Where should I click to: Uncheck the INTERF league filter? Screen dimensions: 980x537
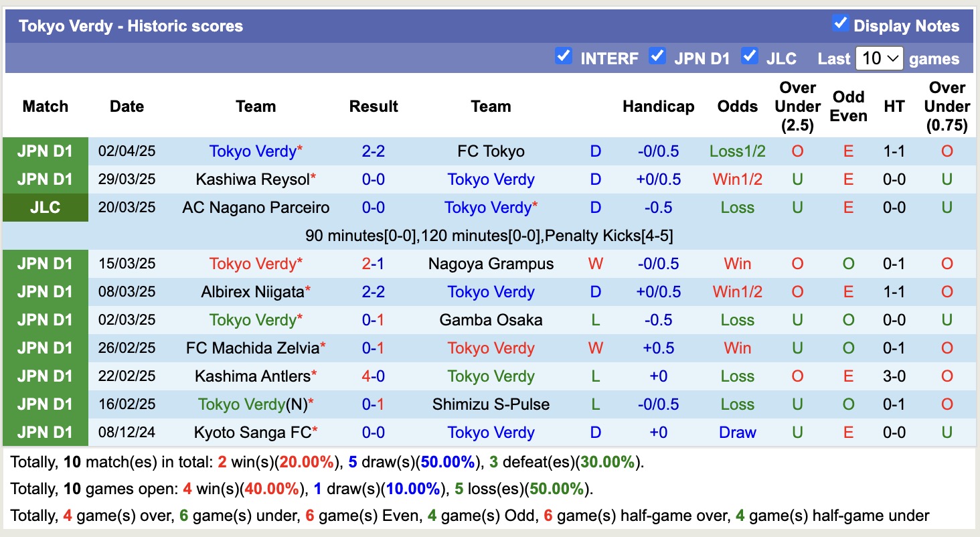click(564, 56)
